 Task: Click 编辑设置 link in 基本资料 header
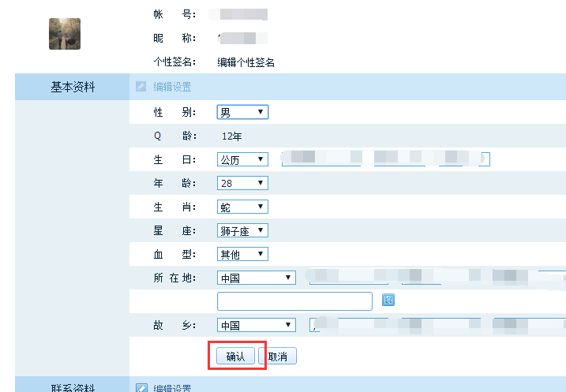(172, 88)
